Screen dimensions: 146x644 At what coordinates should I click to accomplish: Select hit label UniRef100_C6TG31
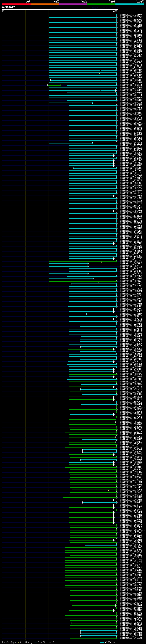131,30
